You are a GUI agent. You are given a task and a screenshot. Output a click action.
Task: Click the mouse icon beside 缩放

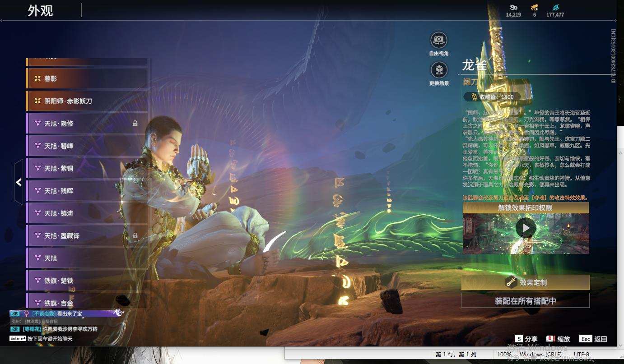(550, 339)
